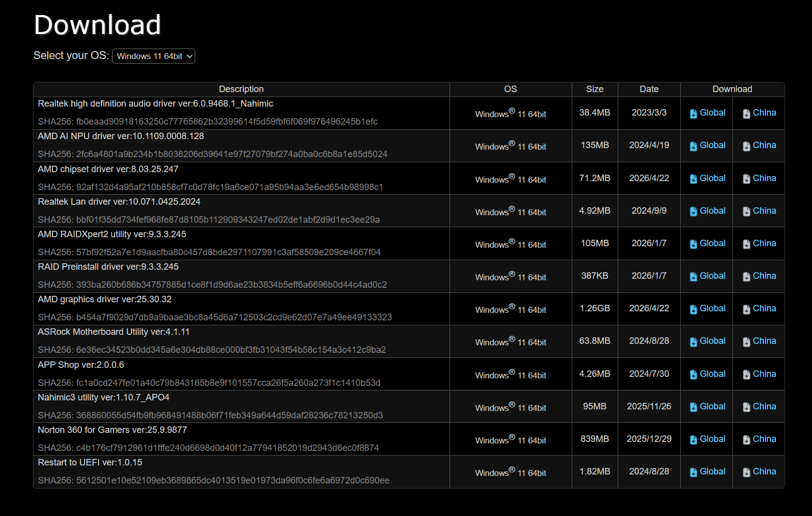812x516 pixels.
Task: Click the Size column header
Action: coord(595,89)
